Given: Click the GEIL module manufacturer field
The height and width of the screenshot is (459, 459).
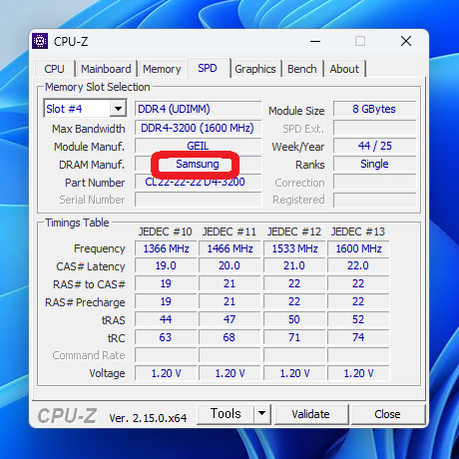Looking at the screenshot, I should click(x=198, y=146).
